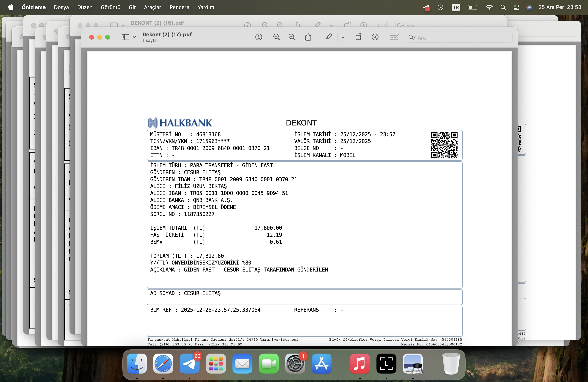588x382 pixels.
Task: Click Telegram status icon in menu bar
Action: (426, 8)
